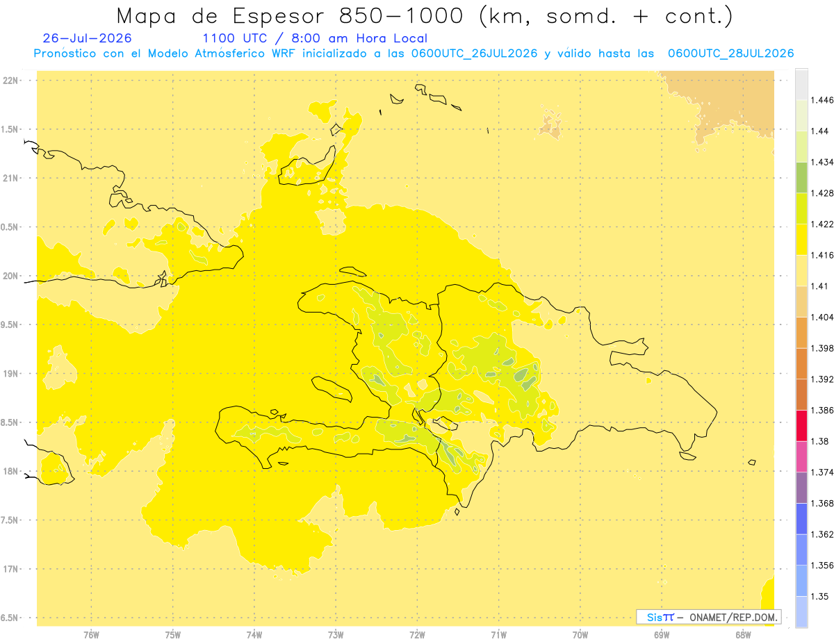Click the '70W' longitude label
This screenshot has height=644, width=834.
click(x=580, y=635)
